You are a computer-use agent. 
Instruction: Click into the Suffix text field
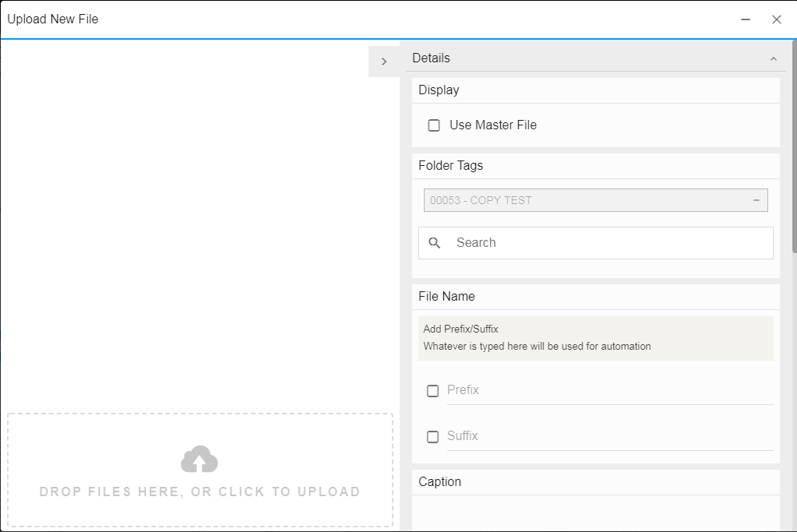pos(608,436)
